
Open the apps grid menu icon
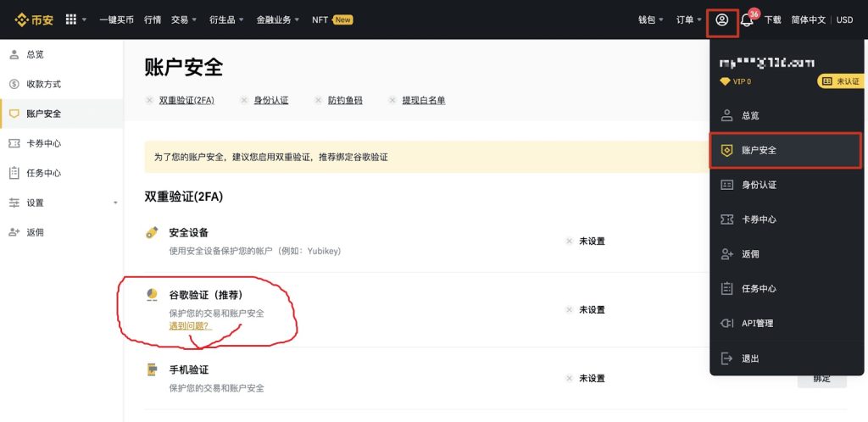coord(71,19)
